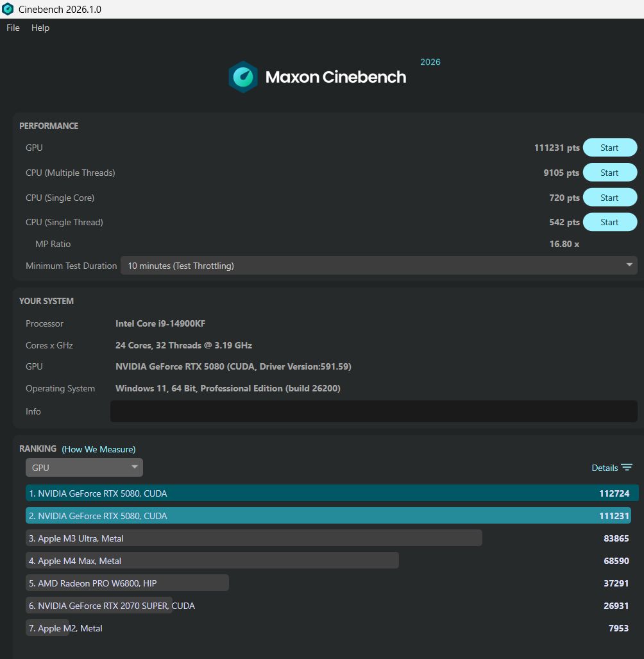
Task: Open the Help menu
Action: point(40,28)
